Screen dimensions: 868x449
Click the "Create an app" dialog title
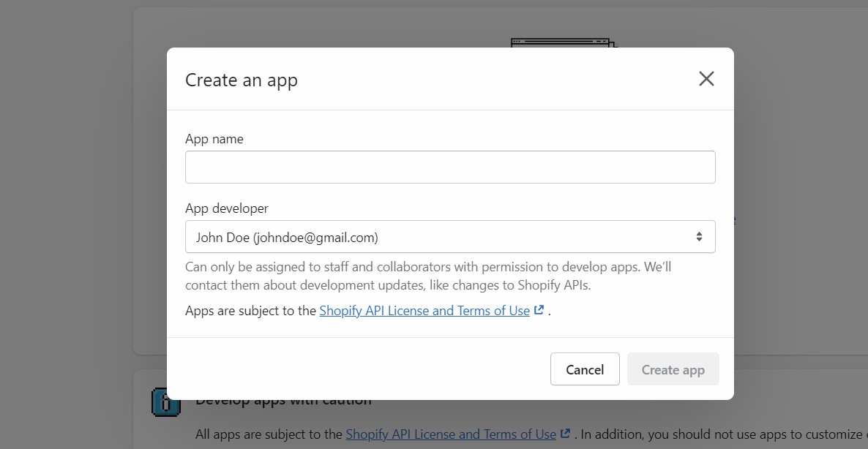[x=242, y=80]
